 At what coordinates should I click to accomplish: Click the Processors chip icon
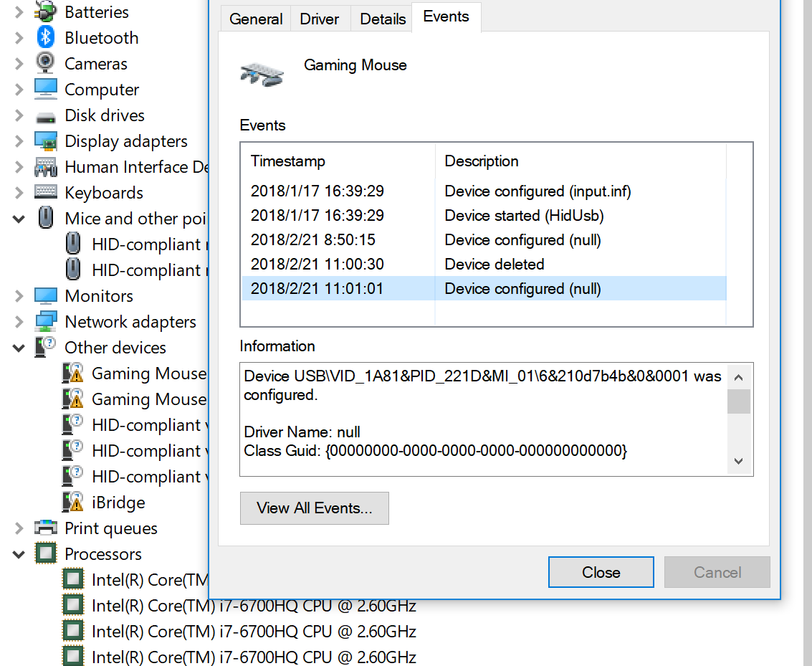(x=46, y=553)
